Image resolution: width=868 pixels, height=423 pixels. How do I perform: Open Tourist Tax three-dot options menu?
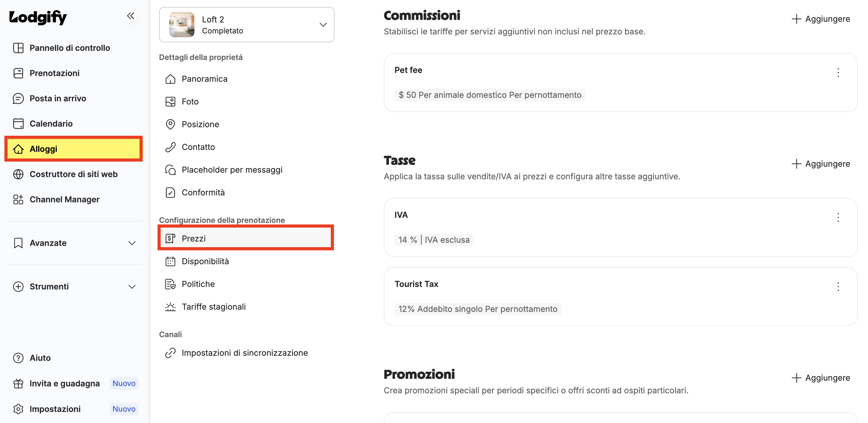tap(838, 287)
